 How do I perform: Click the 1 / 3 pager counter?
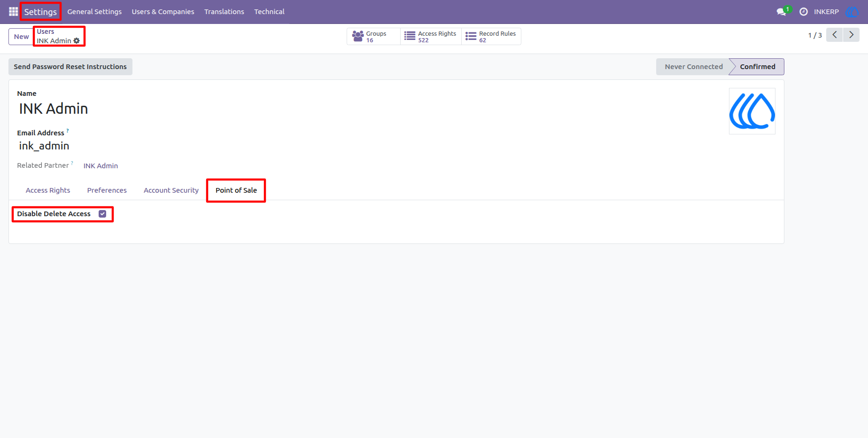[x=815, y=35]
